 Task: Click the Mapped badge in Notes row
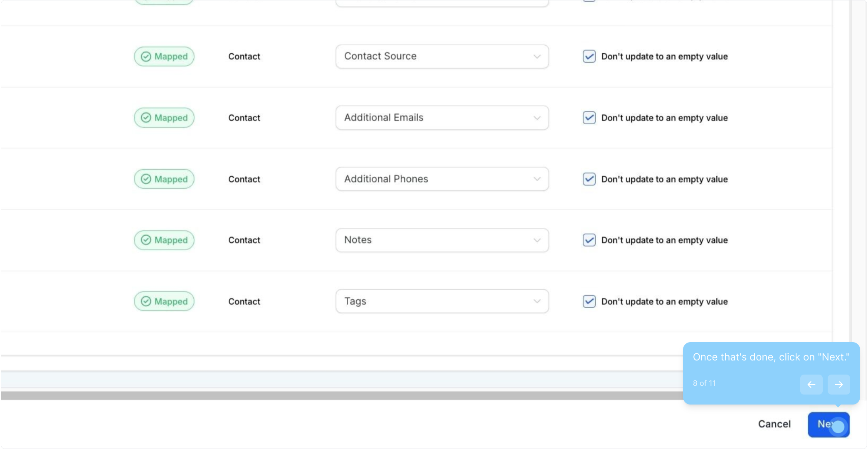tap(164, 240)
